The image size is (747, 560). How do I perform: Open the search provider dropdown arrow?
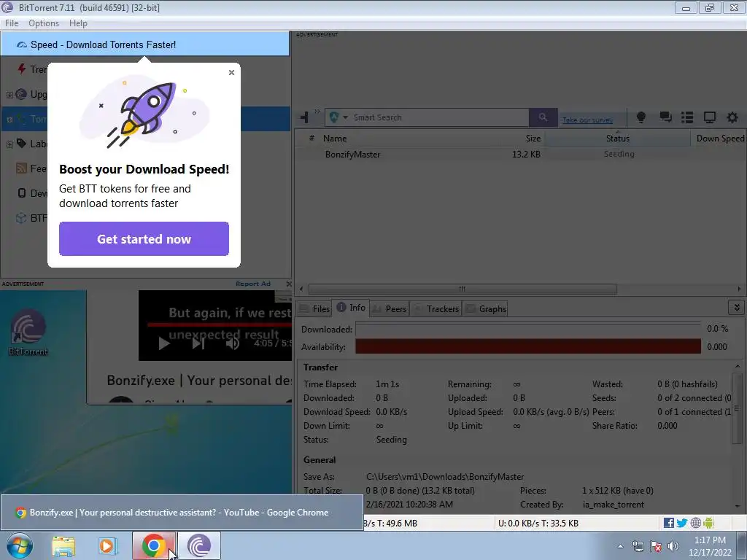[x=345, y=117]
